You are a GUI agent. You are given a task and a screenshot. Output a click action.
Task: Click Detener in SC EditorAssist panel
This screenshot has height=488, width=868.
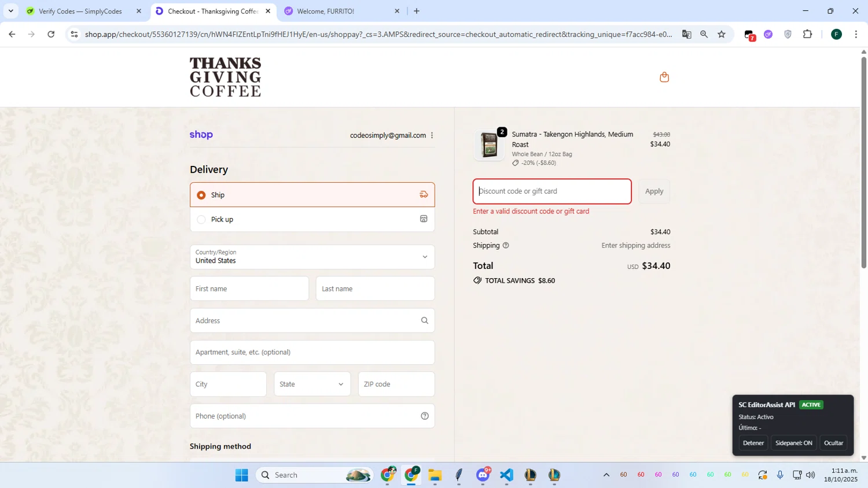pyautogui.click(x=753, y=443)
